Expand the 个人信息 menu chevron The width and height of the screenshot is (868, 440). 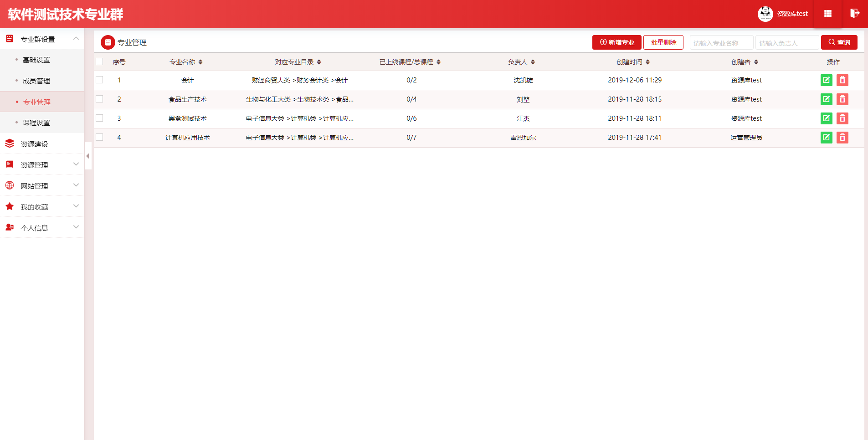tap(76, 227)
